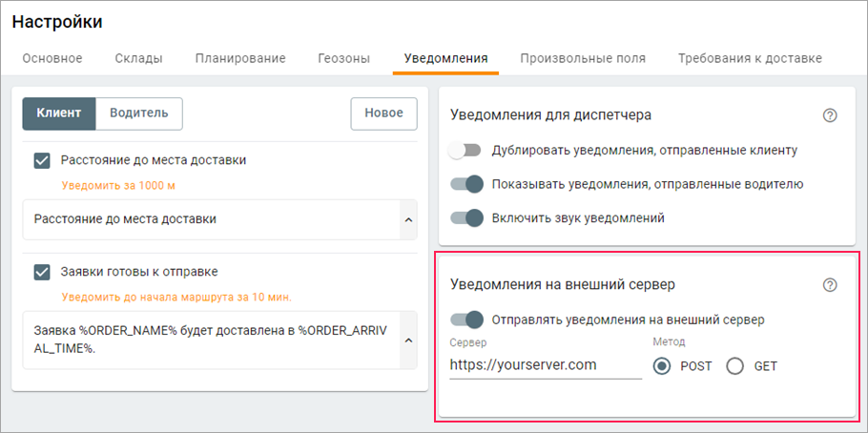Enable Дублировать уведомления toggle
868x433 pixels.
467,150
